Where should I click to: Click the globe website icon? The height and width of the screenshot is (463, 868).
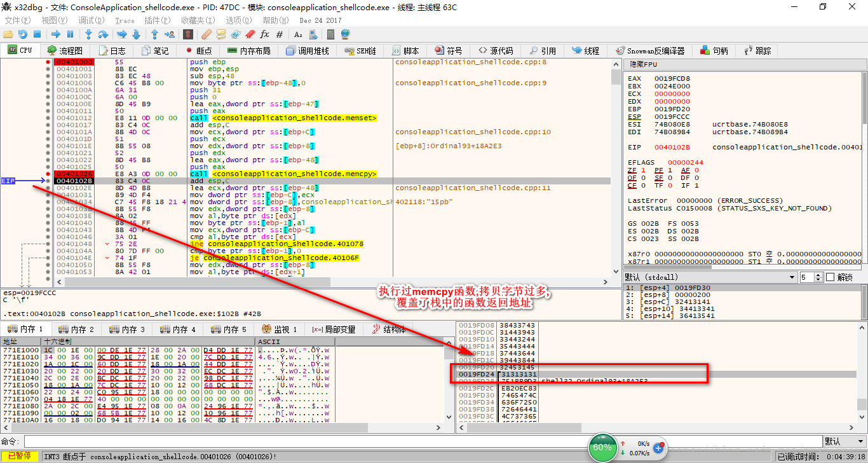pyautogui.click(x=345, y=34)
